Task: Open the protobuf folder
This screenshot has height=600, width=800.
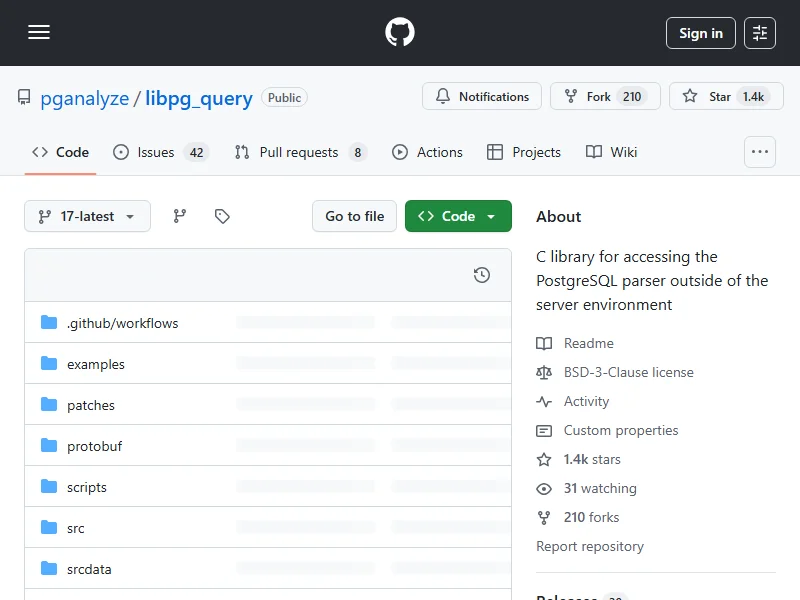Action: pos(94,446)
